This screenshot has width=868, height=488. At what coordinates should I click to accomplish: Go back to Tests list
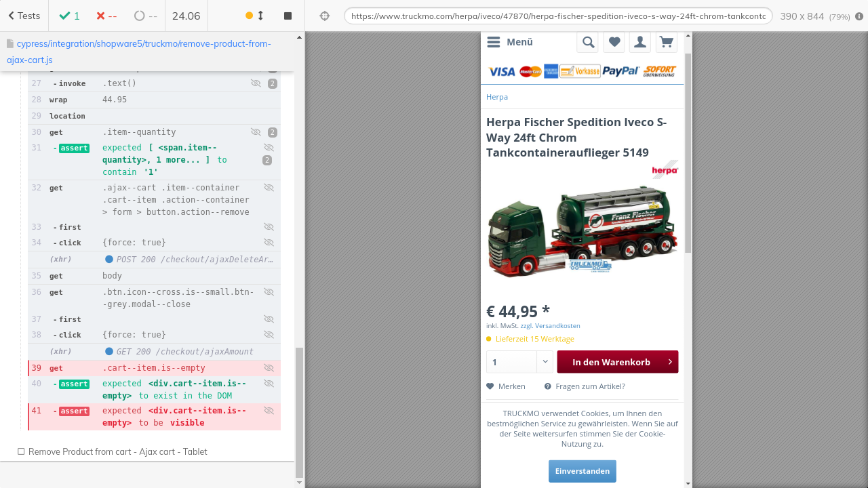[x=24, y=16]
